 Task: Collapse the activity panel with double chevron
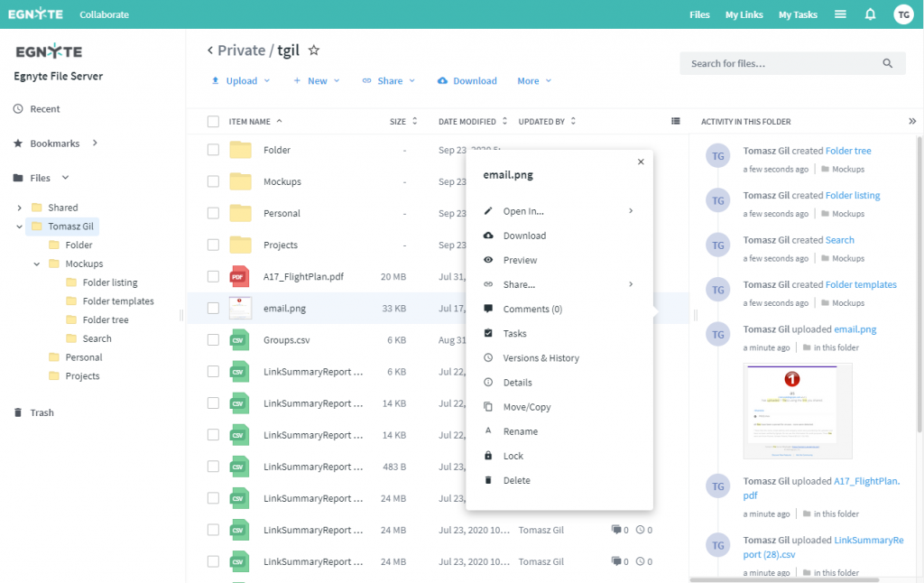pos(911,121)
